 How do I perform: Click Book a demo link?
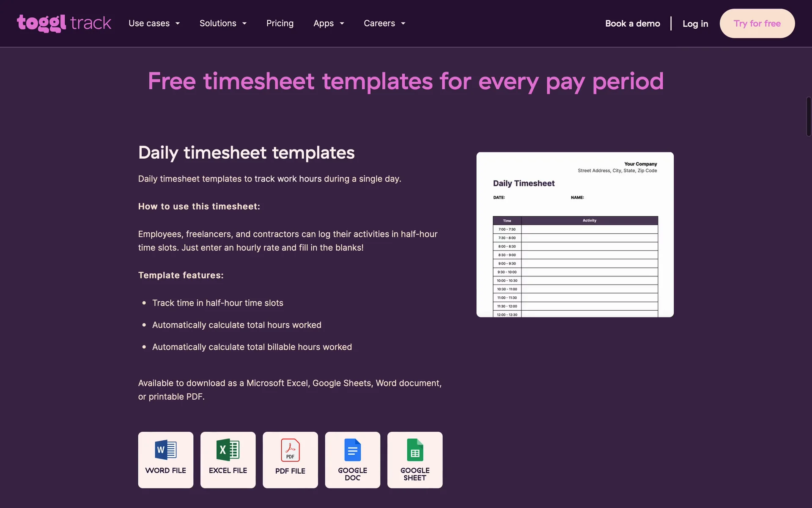[x=632, y=24]
